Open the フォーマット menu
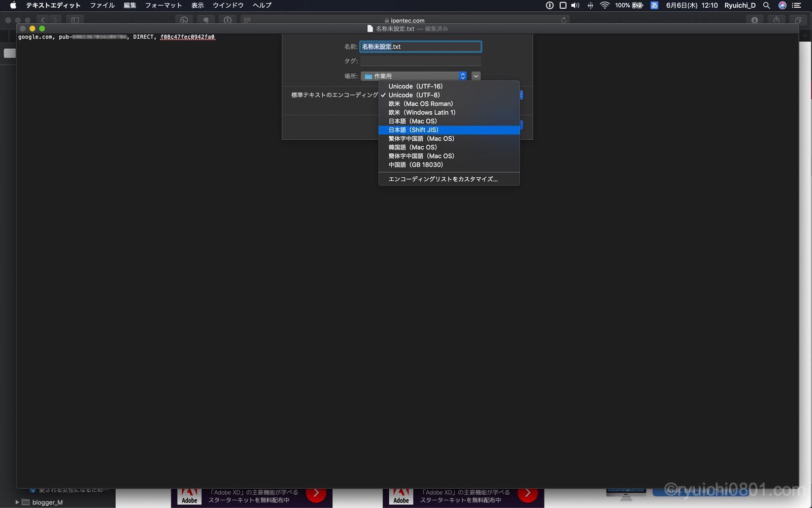 (x=163, y=6)
